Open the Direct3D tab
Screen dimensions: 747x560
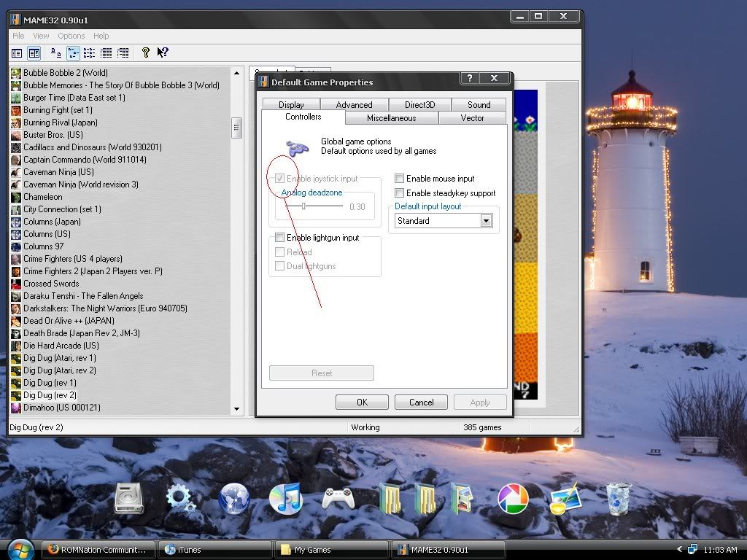pos(419,105)
